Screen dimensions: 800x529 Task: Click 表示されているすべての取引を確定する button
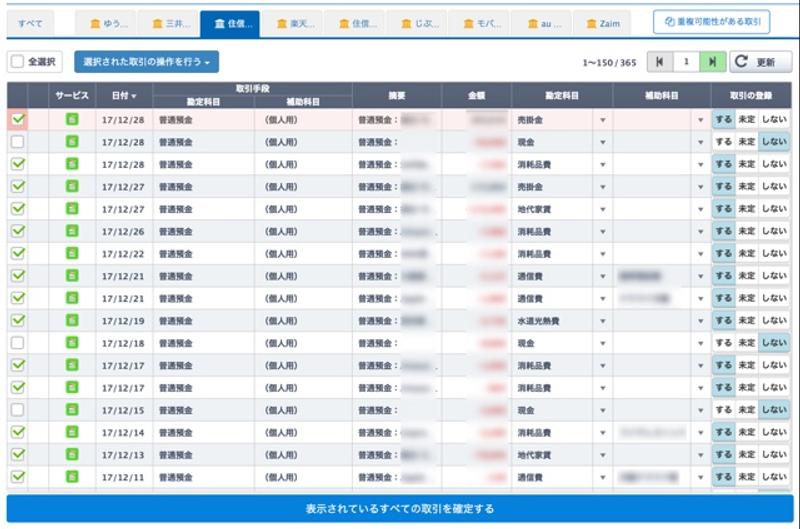(x=400, y=509)
